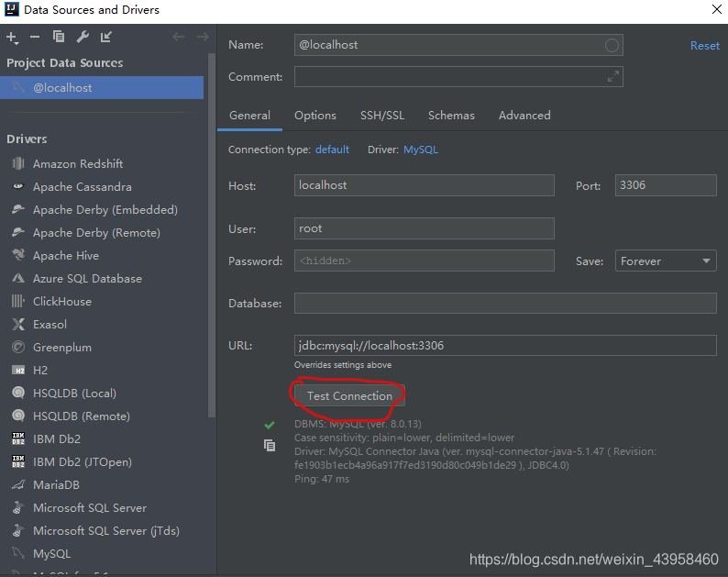728x577 pixels.
Task: Select the Apache Derby (Embedded) driver
Action: (102, 209)
